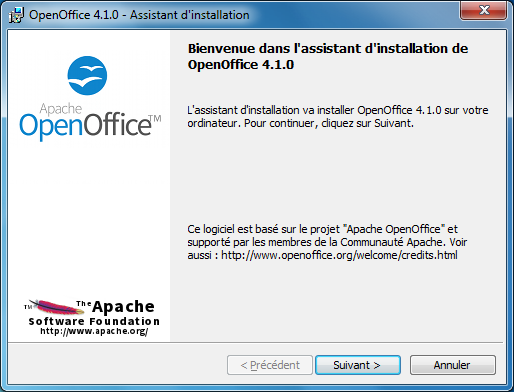Click the installer icon in the title bar
The height and width of the screenshot is (392, 515).
[x=16, y=15]
